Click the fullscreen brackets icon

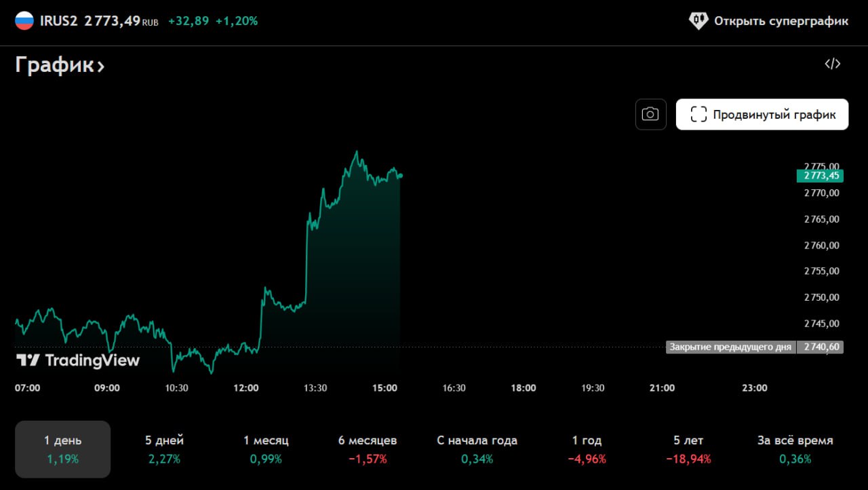click(698, 114)
